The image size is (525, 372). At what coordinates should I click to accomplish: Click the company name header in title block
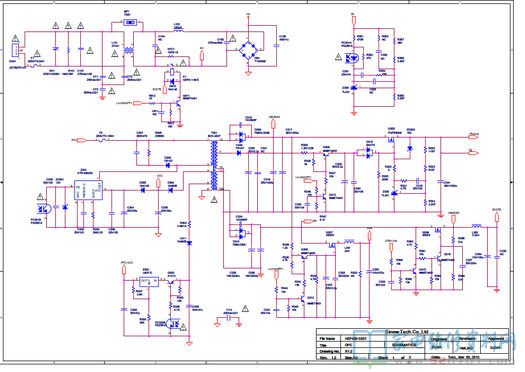click(x=406, y=331)
